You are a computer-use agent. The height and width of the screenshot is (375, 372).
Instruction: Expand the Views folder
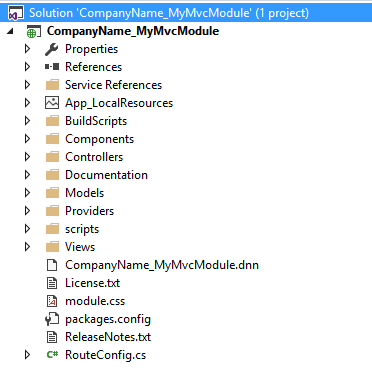click(x=27, y=247)
